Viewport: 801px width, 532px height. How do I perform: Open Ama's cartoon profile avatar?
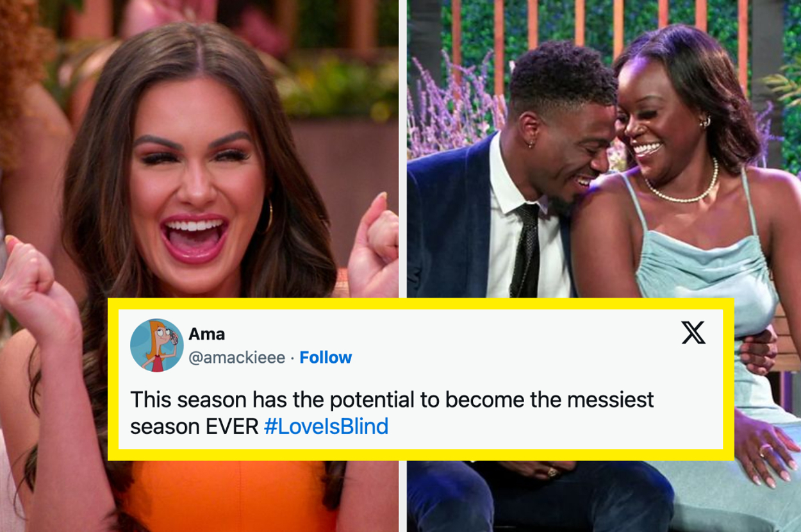pyautogui.click(x=157, y=345)
